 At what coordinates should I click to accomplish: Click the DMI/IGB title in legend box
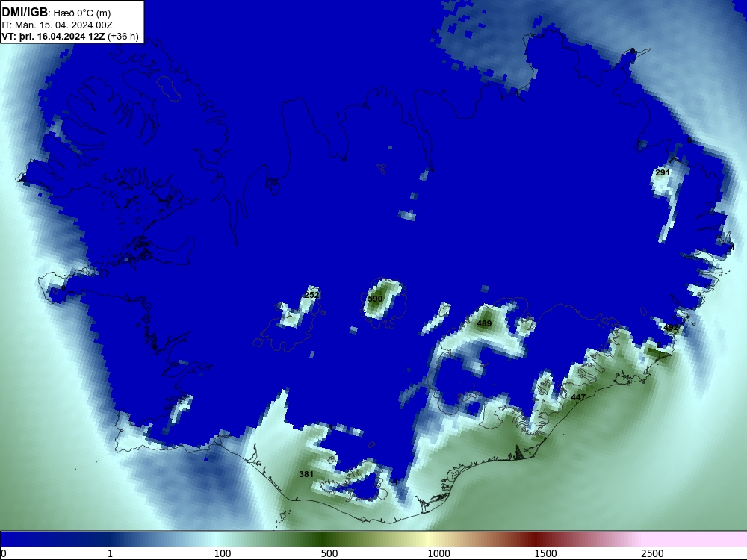pyautogui.click(x=25, y=13)
